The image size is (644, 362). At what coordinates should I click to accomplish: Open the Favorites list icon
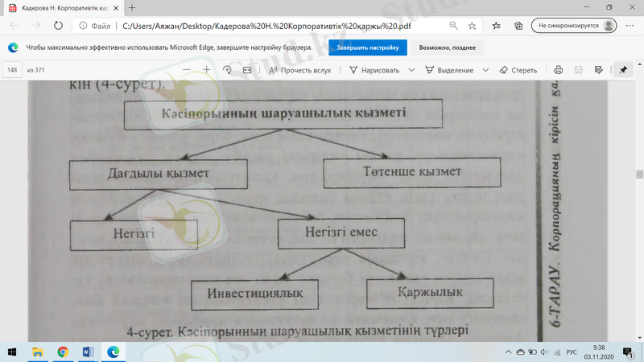496,26
